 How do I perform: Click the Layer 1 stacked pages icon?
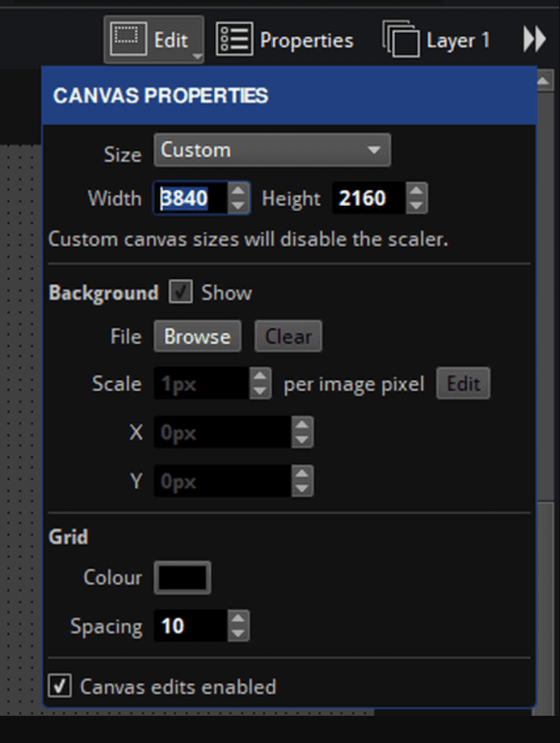pos(401,38)
